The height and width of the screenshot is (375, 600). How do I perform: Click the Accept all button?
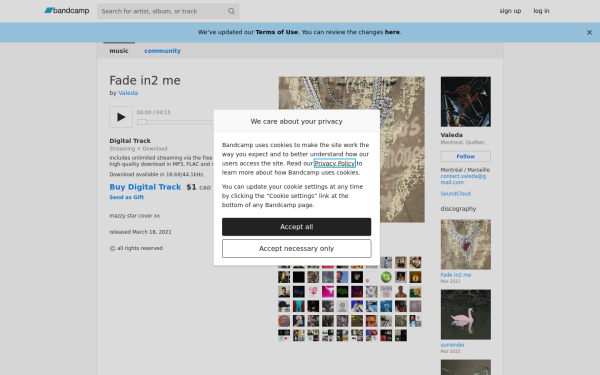[x=296, y=227]
